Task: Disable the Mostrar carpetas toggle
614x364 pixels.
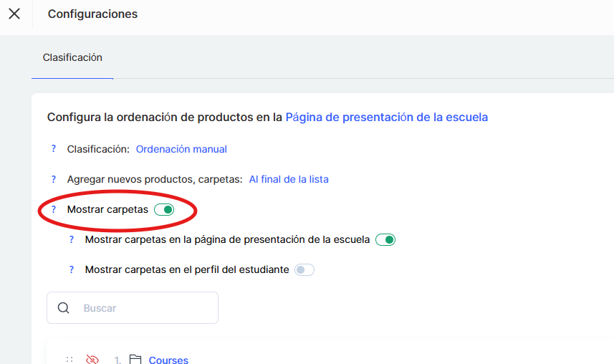Action: coord(164,209)
